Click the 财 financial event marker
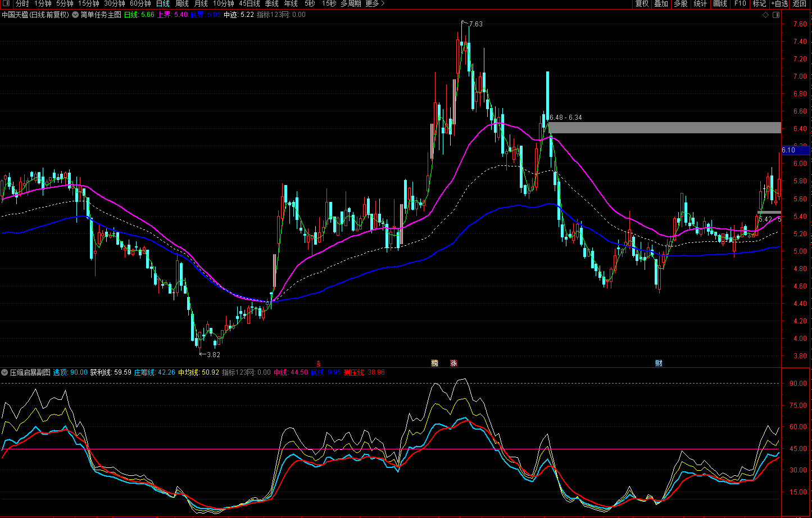812x518 pixels. (x=659, y=363)
